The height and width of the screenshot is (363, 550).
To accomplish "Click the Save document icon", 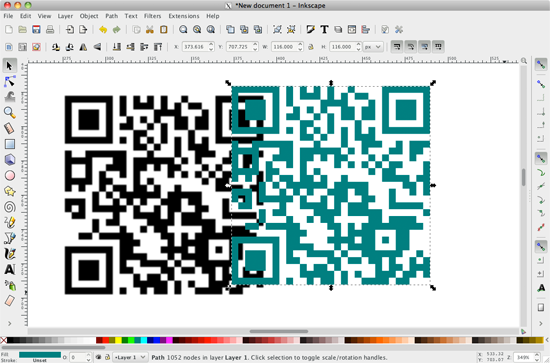I will pyautogui.click(x=36, y=29).
